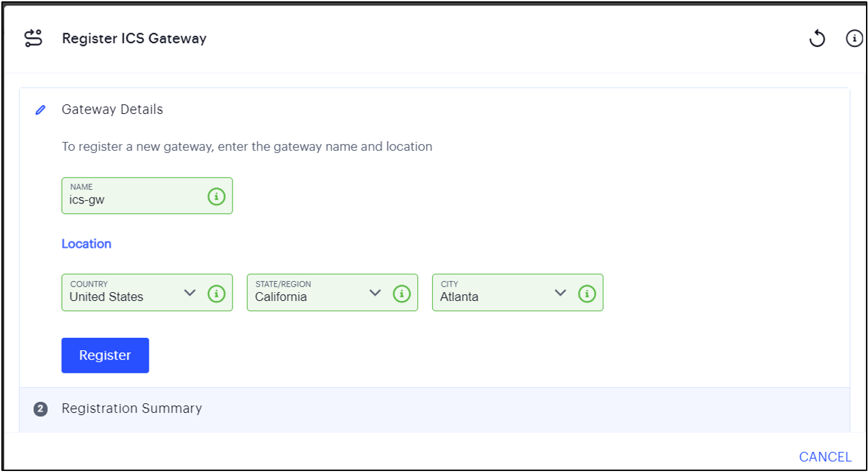Click the step 2 badge icon
Viewport: 868px width, 473px height.
pyautogui.click(x=40, y=408)
